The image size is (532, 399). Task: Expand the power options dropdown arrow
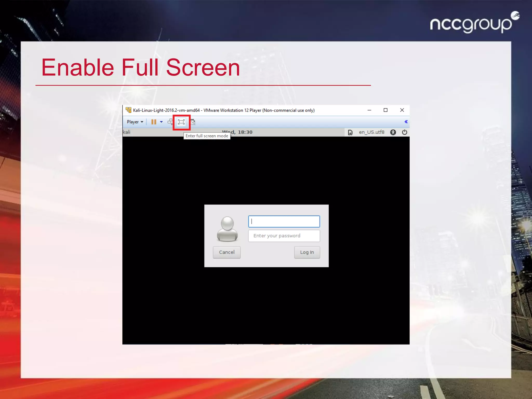pos(161,122)
